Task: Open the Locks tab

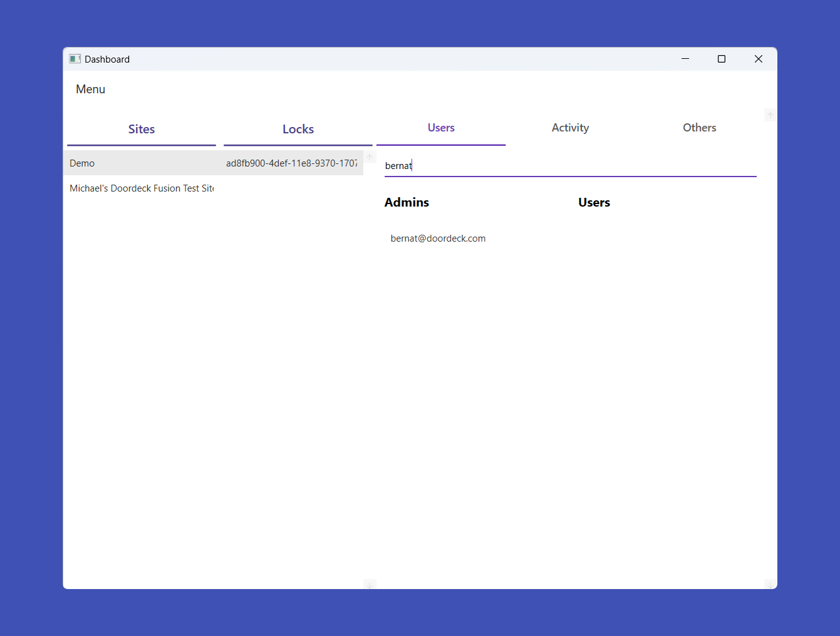Action: click(x=298, y=129)
